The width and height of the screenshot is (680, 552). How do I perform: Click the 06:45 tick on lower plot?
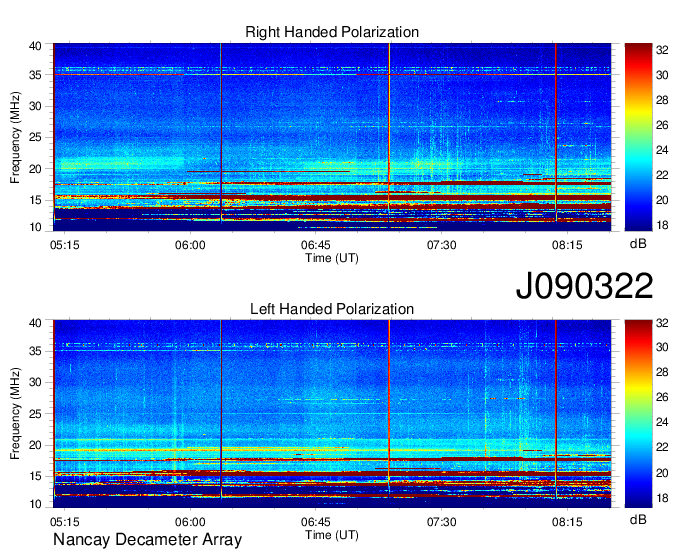[x=316, y=522]
